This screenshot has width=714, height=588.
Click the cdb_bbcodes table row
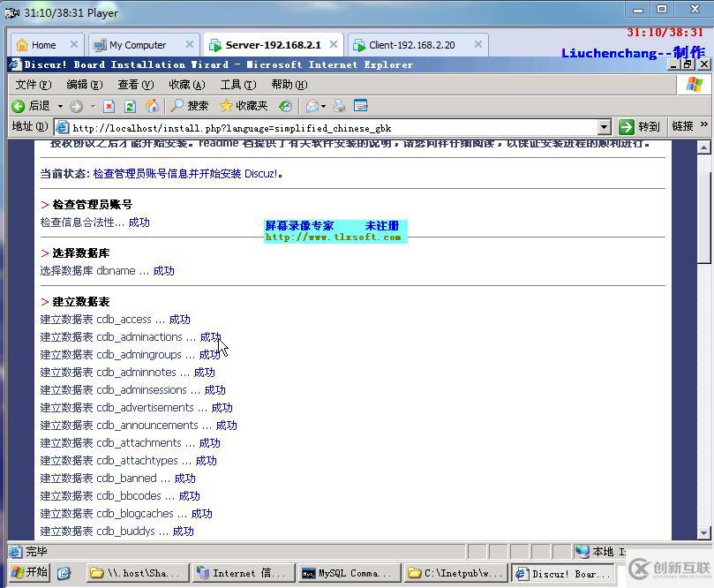(120, 495)
